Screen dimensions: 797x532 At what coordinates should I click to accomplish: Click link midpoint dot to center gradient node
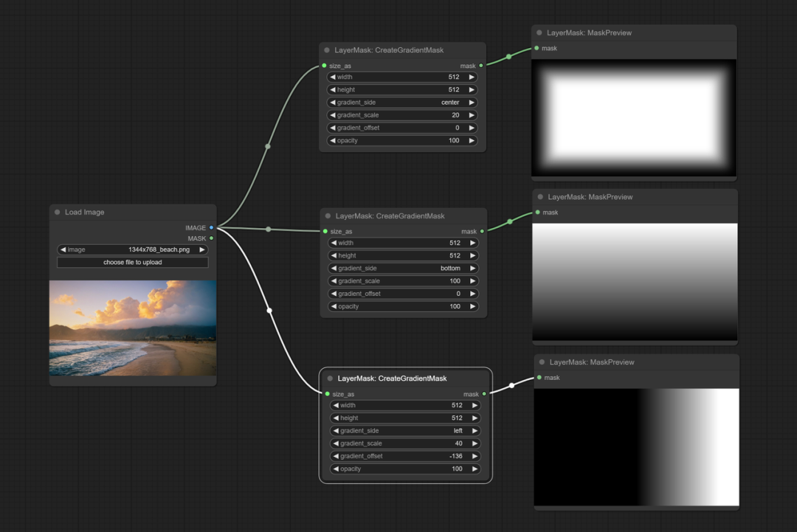pyautogui.click(x=268, y=146)
